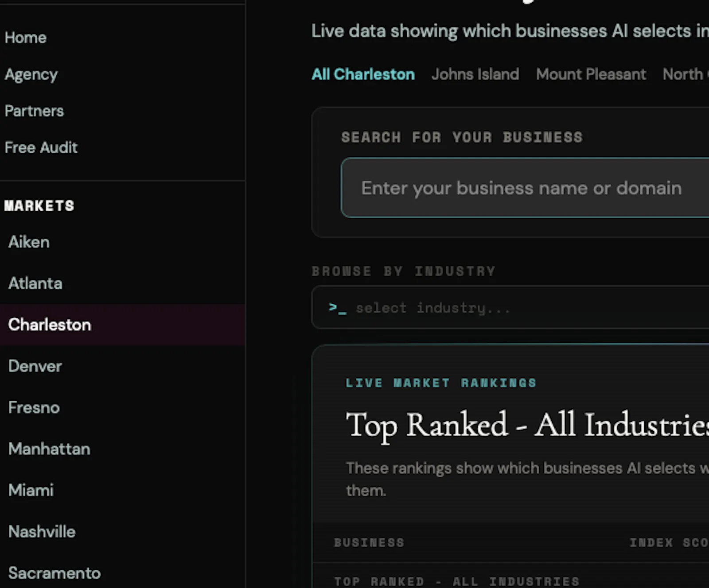Click the SEARCH FOR YOUR BUSINESS label
The height and width of the screenshot is (588, 709).
[462, 137]
